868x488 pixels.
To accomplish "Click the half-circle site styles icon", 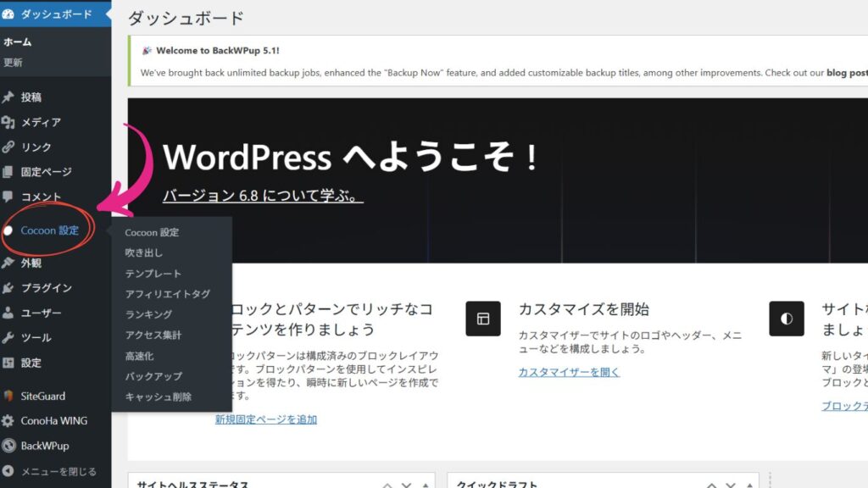I will [x=786, y=319].
